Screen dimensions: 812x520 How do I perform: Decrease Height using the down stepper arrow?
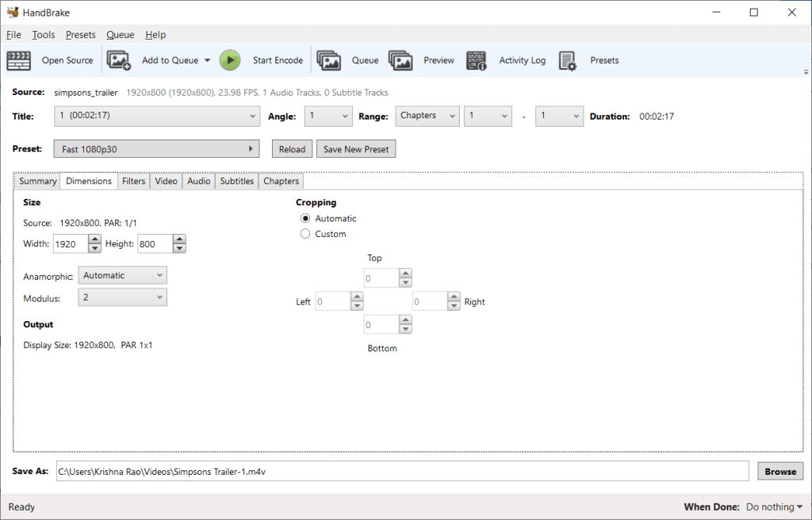pyautogui.click(x=180, y=249)
